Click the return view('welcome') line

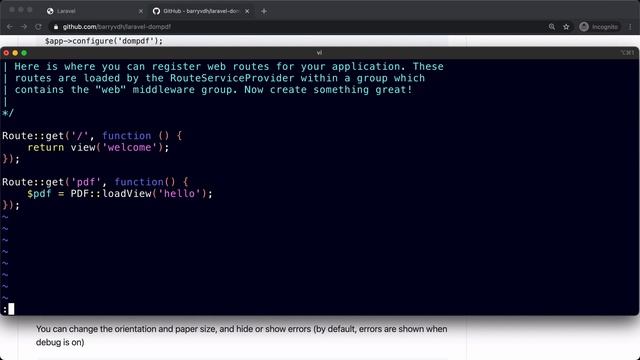(98, 147)
